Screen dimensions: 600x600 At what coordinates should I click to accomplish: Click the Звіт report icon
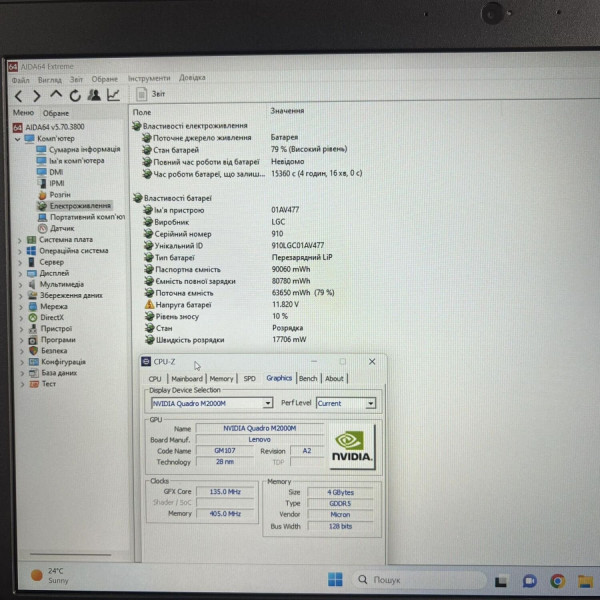tap(142, 94)
